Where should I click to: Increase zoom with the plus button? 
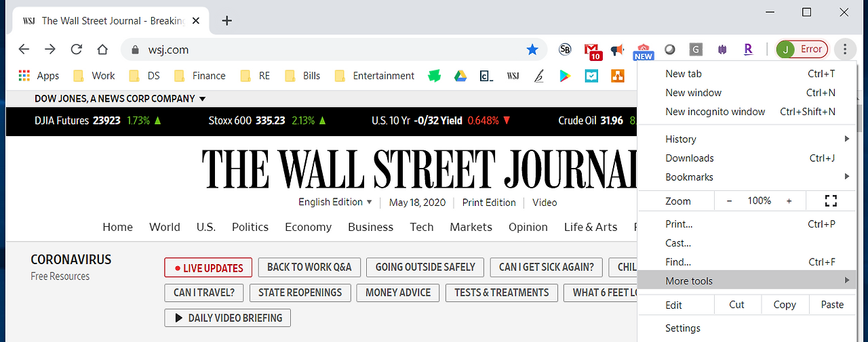789,200
